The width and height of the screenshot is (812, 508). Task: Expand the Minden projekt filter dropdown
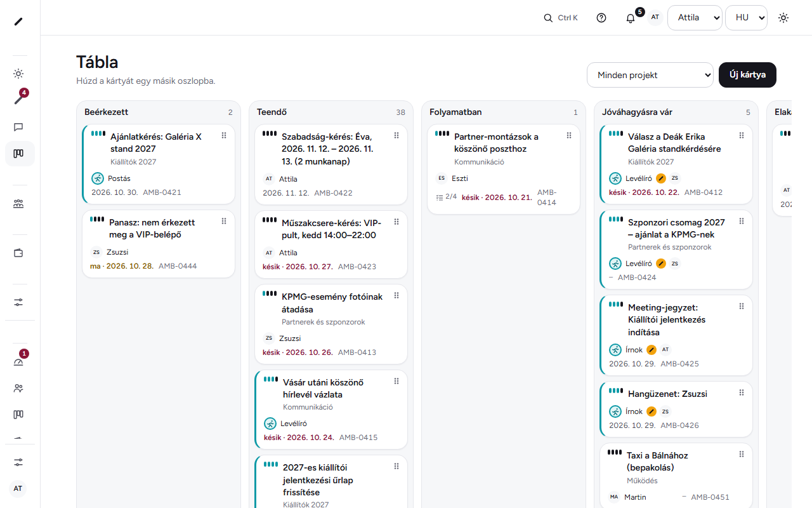tap(650, 75)
